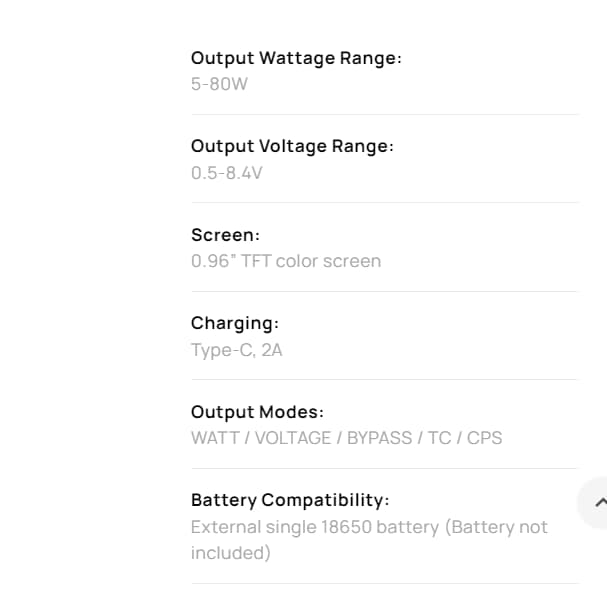Click the scroll-to-top chevron button
607x591 pixels.
click(598, 502)
